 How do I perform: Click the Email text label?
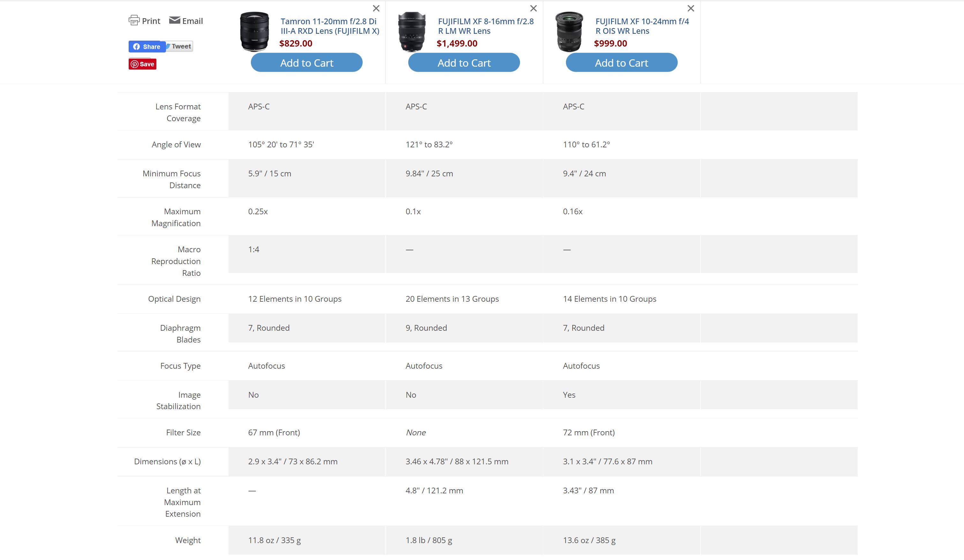192,21
